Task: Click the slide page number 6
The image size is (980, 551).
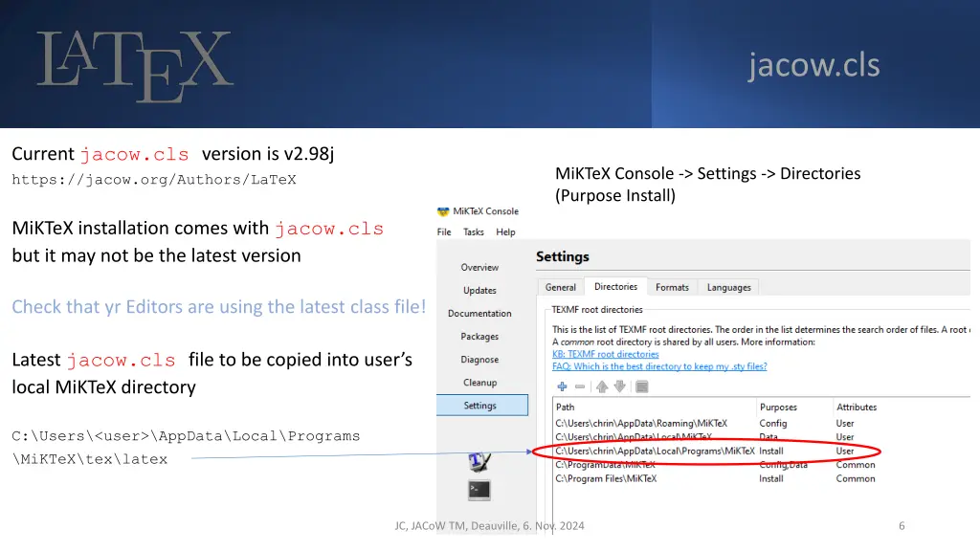Action: tap(902, 526)
